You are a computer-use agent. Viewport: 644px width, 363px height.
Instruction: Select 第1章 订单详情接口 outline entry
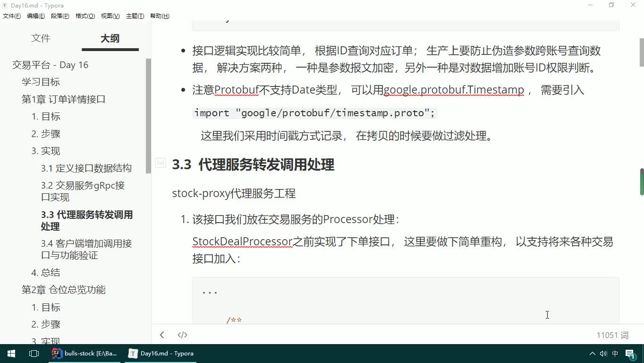click(x=63, y=99)
